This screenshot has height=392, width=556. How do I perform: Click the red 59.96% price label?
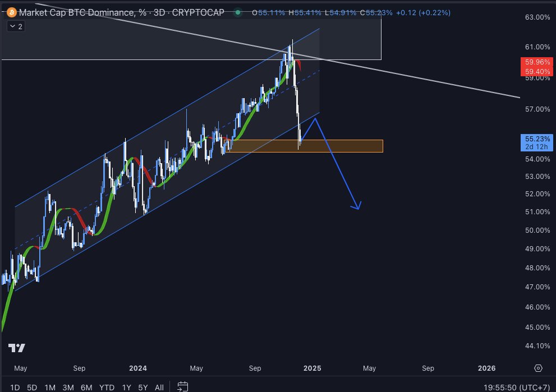click(x=537, y=62)
